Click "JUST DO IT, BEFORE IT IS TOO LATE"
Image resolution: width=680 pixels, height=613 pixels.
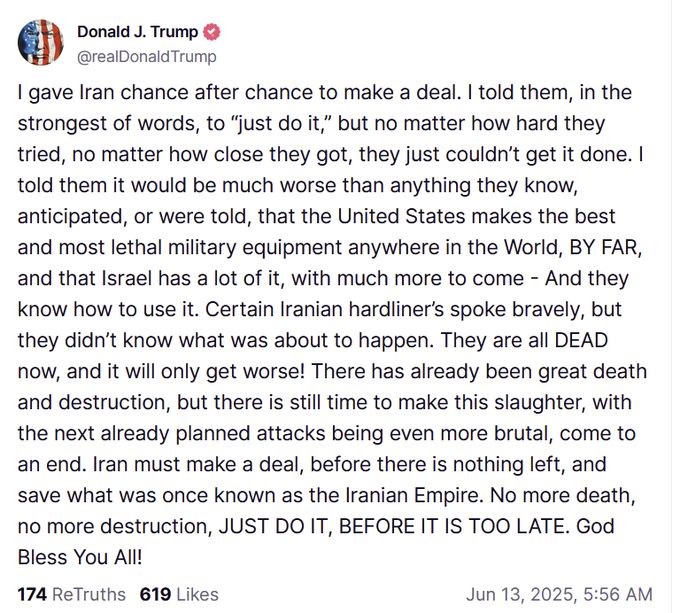[x=392, y=526]
